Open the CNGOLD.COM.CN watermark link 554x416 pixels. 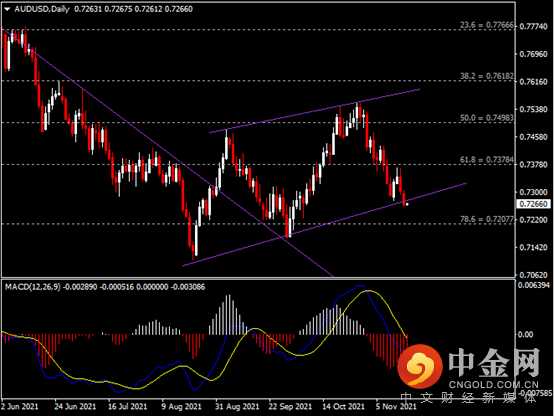click(493, 385)
